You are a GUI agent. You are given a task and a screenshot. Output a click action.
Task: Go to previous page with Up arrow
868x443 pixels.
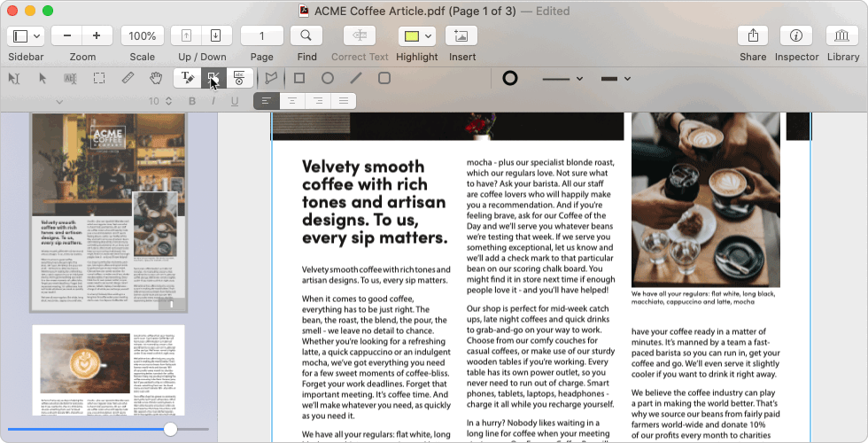coord(186,36)
